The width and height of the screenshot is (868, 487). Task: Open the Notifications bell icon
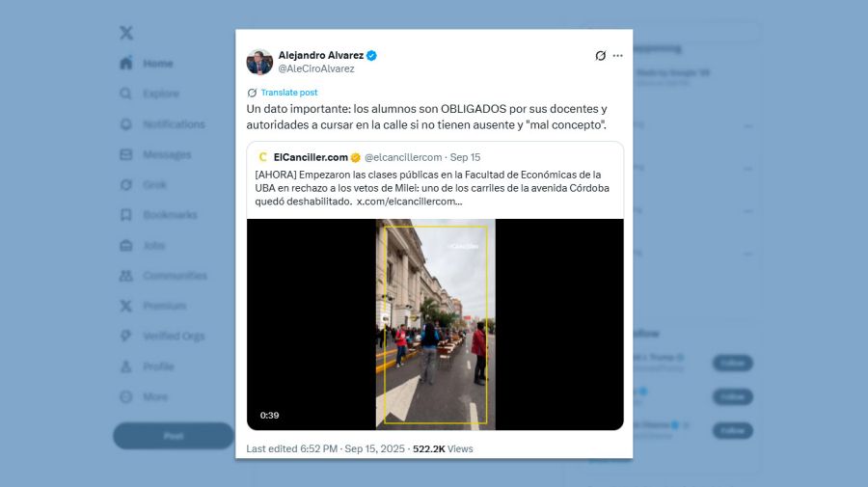126,124
